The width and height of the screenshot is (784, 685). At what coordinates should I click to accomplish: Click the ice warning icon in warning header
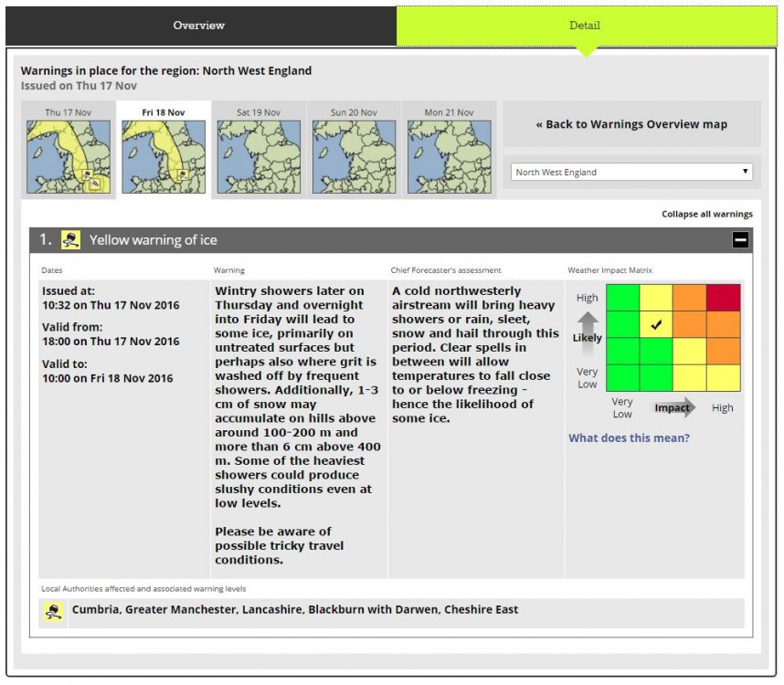pyautogui.click(x=70, y=240)
